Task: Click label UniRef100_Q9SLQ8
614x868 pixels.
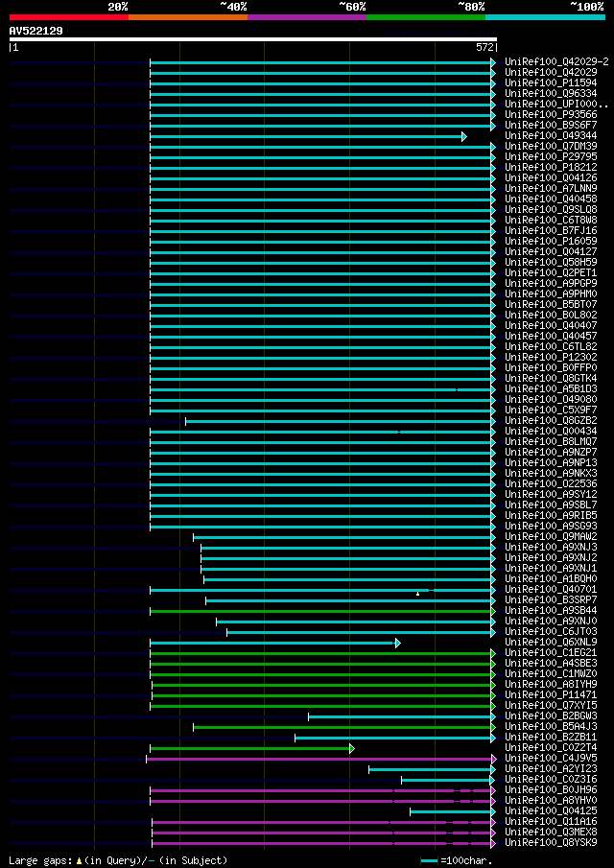Action: (x=551, y=210)
